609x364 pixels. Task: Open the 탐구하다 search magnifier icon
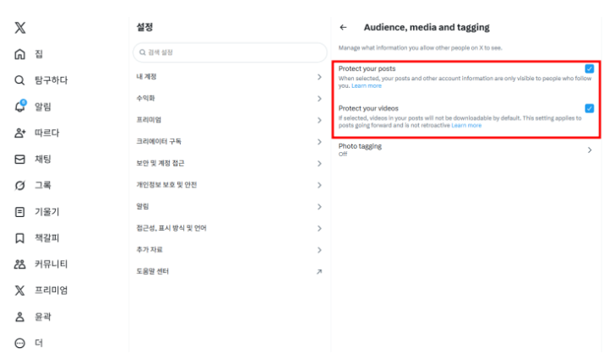[19, 80]
